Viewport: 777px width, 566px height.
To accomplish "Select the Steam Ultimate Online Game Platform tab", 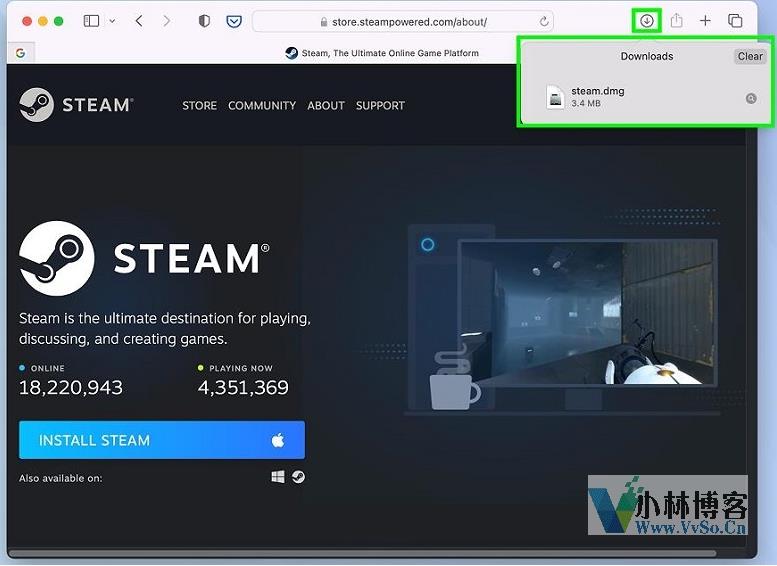I will [382, 53].
